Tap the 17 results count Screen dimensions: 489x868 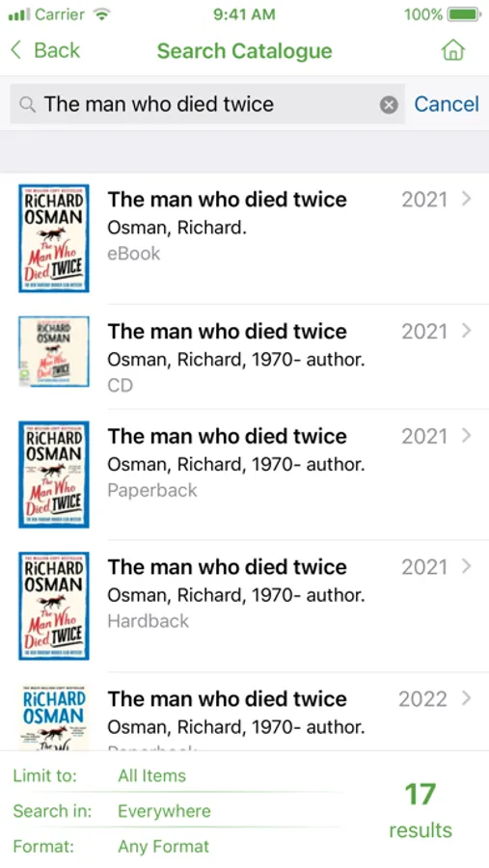click(421, 811)
